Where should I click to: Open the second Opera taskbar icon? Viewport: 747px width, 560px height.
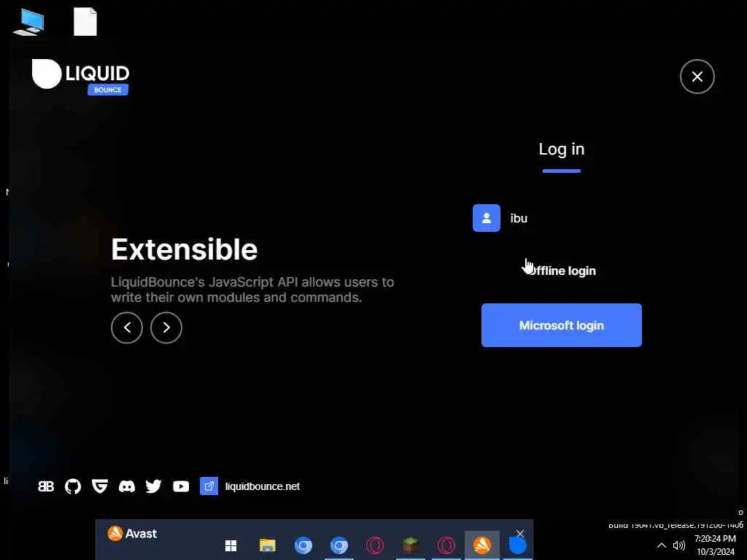click(x=446, y=545)
